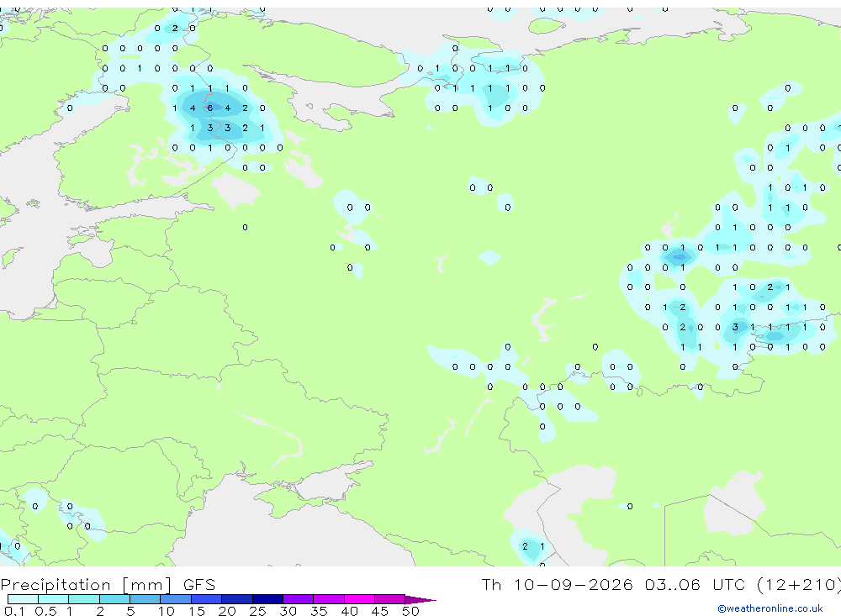
Task: Select the lightest legend swatch starting at 0.1
Action: click(x=23, y=599)
